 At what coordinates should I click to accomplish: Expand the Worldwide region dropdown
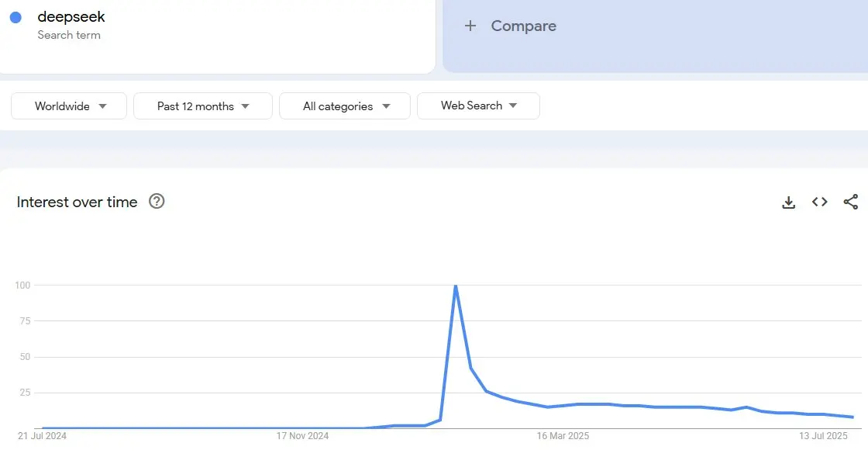(69, 106)
